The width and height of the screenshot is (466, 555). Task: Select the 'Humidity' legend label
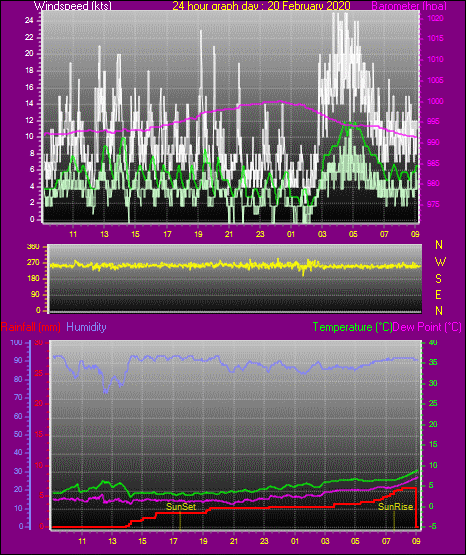point(86,327)
